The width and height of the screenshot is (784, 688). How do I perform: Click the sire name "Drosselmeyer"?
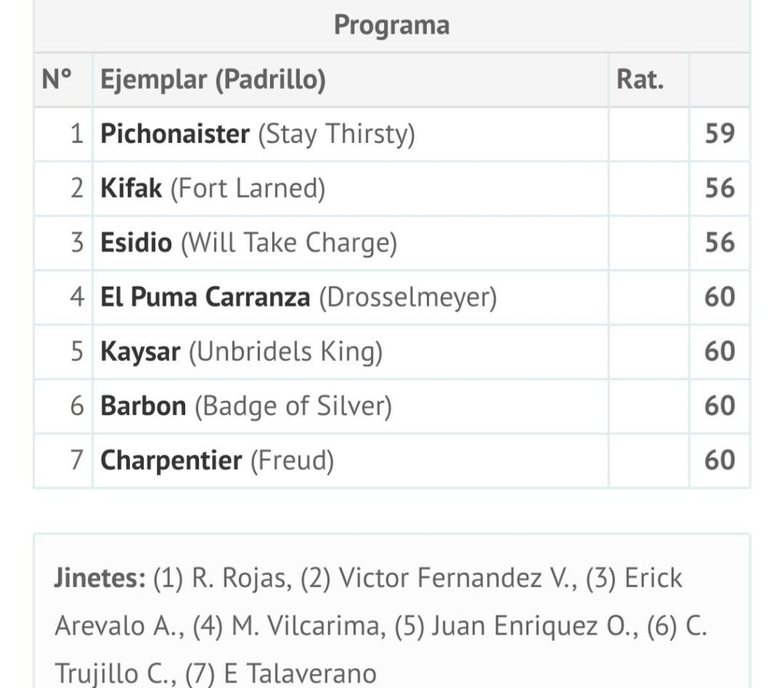408,297
